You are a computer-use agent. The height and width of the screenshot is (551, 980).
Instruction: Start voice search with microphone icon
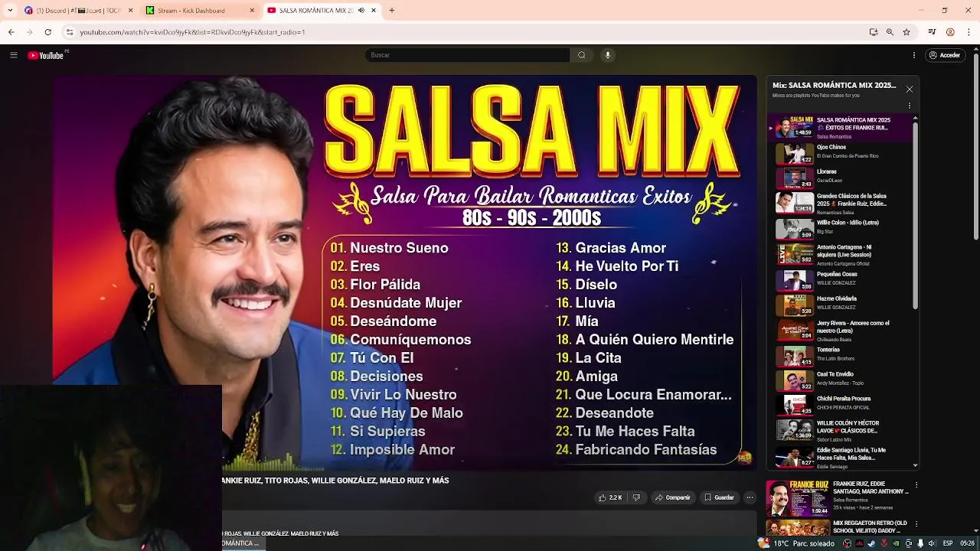tap(608, 55)
